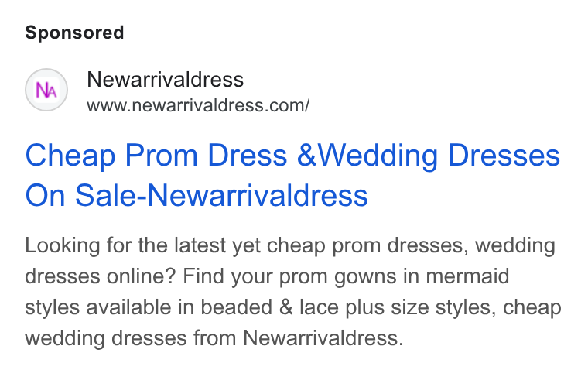The width and height of the screenshot is (588, 370).
Task: Click 'Sale' in the headline's second line
Action: click(107, 195)
